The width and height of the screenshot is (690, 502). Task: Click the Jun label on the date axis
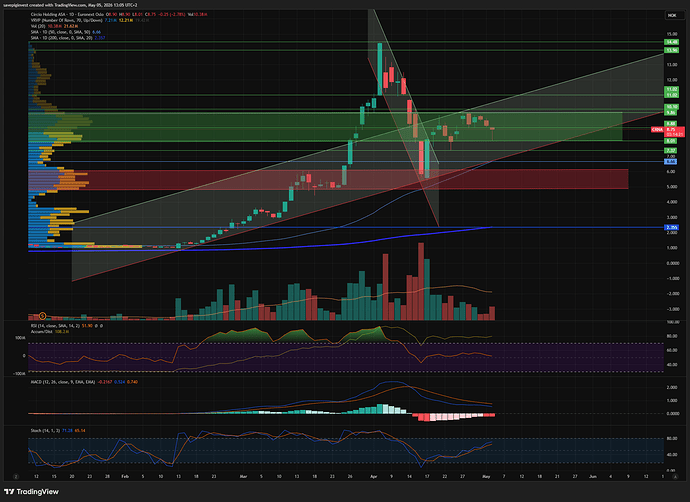(593, 476)
